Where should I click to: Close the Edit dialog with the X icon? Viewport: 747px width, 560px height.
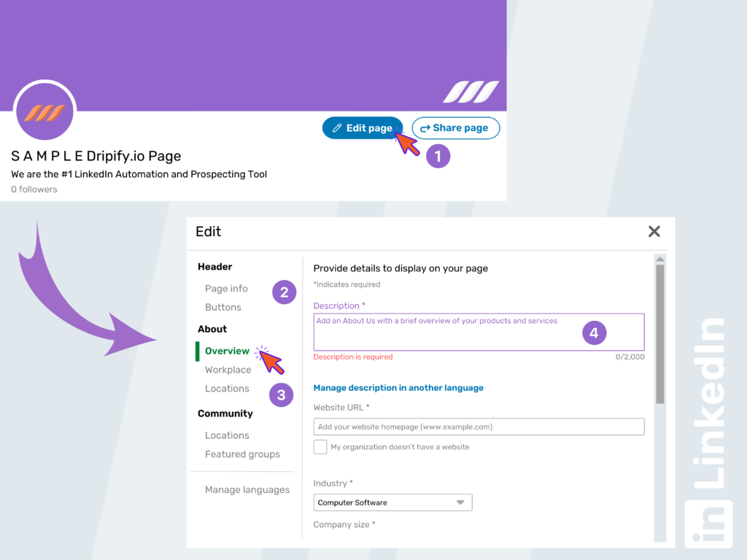pyautogui.click(x=654, y=231)
